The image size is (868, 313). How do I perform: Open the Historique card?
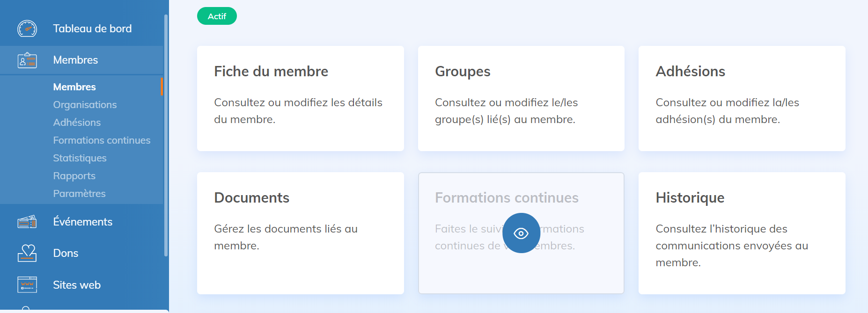point(742,233)
